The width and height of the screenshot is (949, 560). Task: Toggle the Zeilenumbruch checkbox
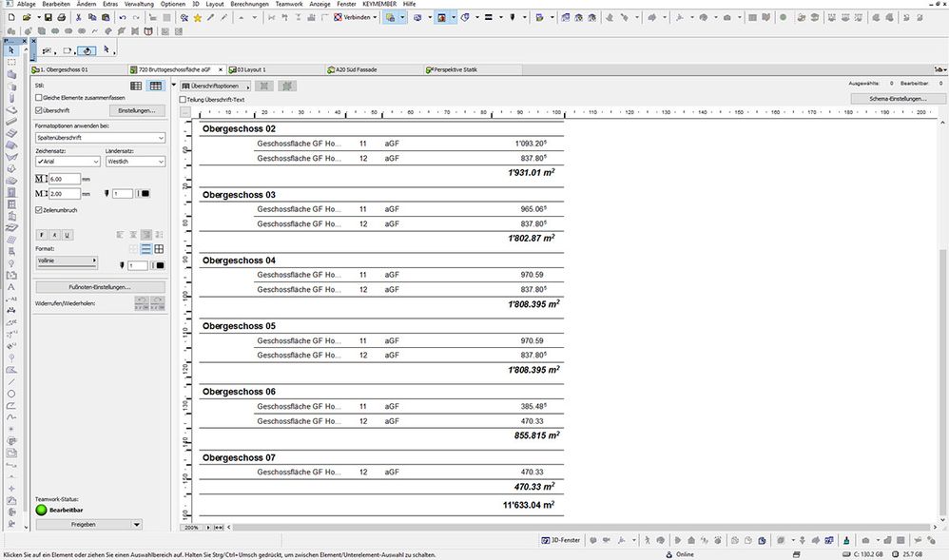pyautogui.click(x=39, y=209)
